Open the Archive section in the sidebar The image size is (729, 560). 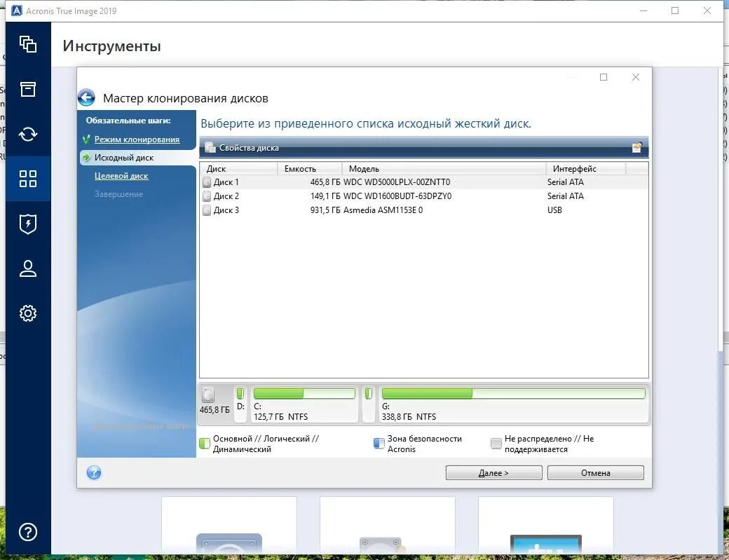coord(28,89)
